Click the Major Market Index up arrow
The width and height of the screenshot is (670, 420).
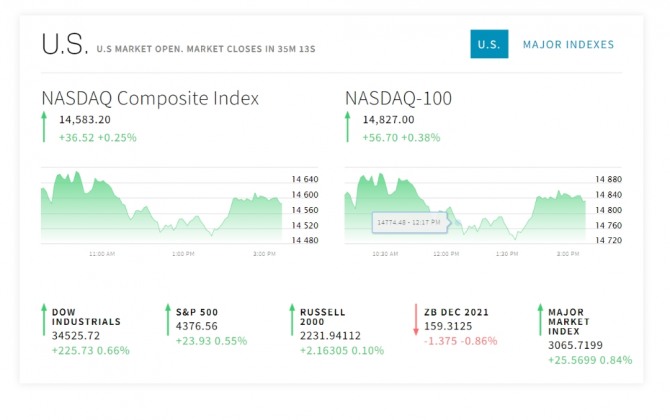pyautogui.click(x=539, y=319)
